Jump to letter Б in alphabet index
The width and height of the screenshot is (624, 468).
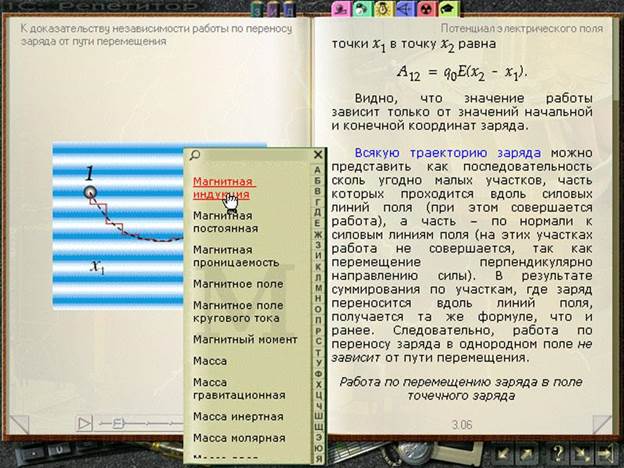[x=317, y=180]
